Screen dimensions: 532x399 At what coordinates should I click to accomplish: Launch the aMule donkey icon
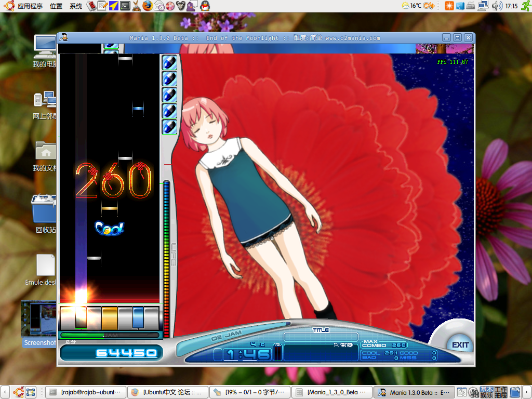tap(137, 6)
